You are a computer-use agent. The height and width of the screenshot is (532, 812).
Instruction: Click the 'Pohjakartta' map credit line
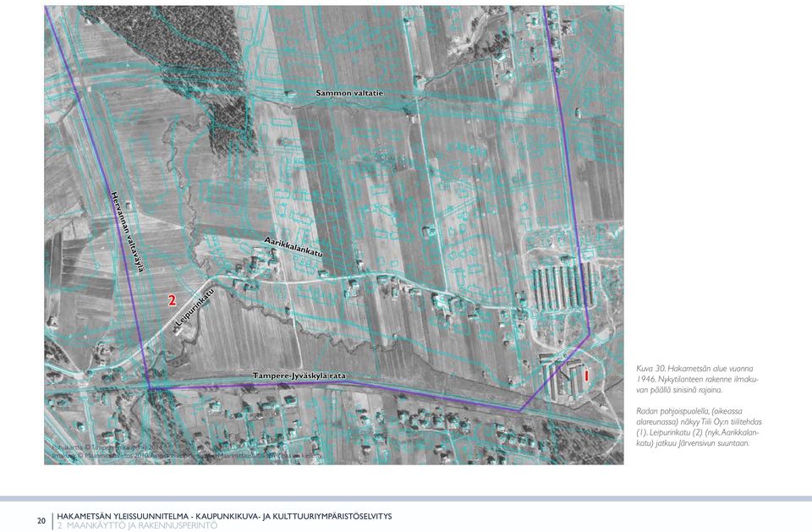point(107,447)
